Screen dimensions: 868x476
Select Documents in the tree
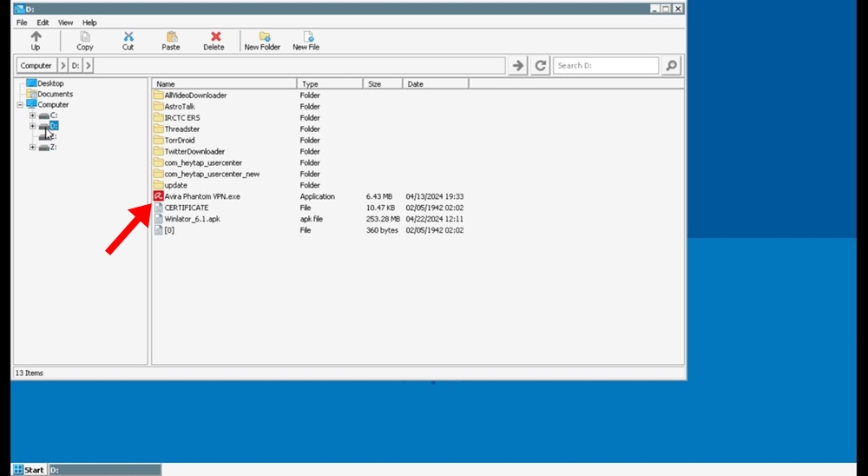click(x=55, y=94)
